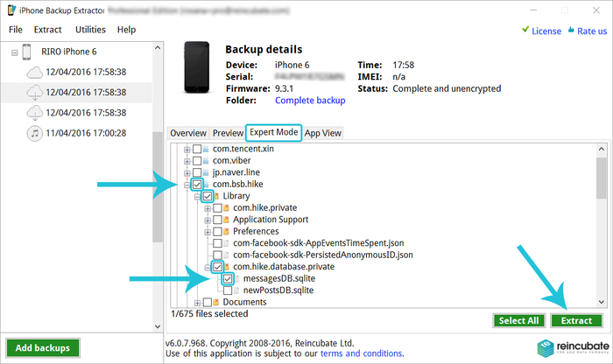Select the first 12/04/2016 17:58:38 backup entry
The height and width of the screenshot is (364, 613).
(86, 73)
